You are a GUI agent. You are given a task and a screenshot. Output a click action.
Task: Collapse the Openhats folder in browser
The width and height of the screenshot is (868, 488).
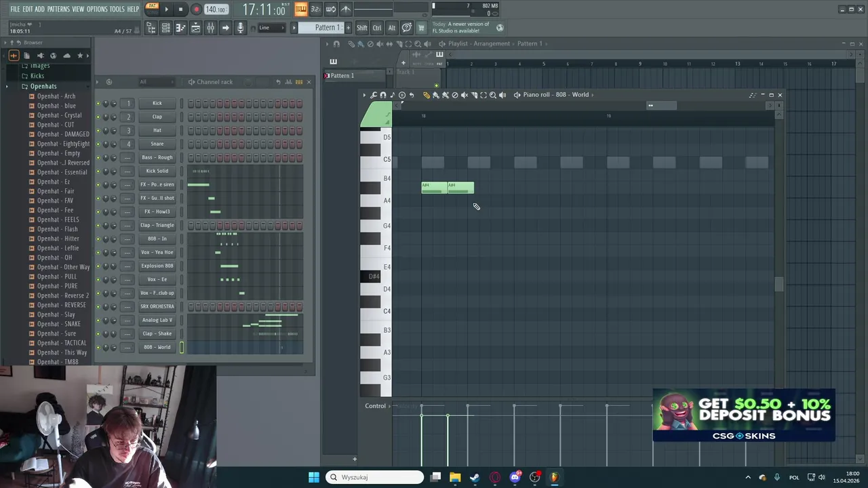[x=43, y=86]
